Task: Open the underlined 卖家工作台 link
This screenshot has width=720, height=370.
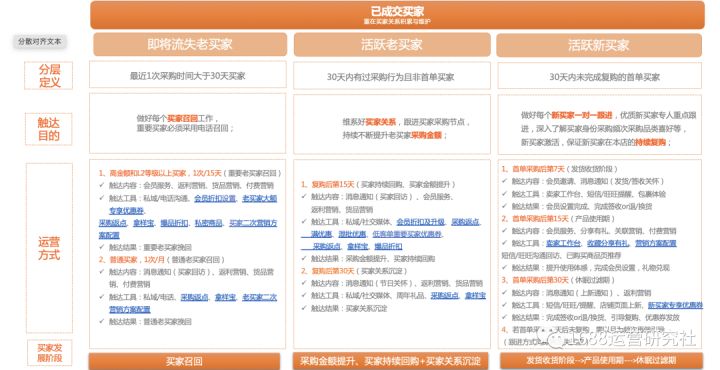Action: tap(563, 243)
